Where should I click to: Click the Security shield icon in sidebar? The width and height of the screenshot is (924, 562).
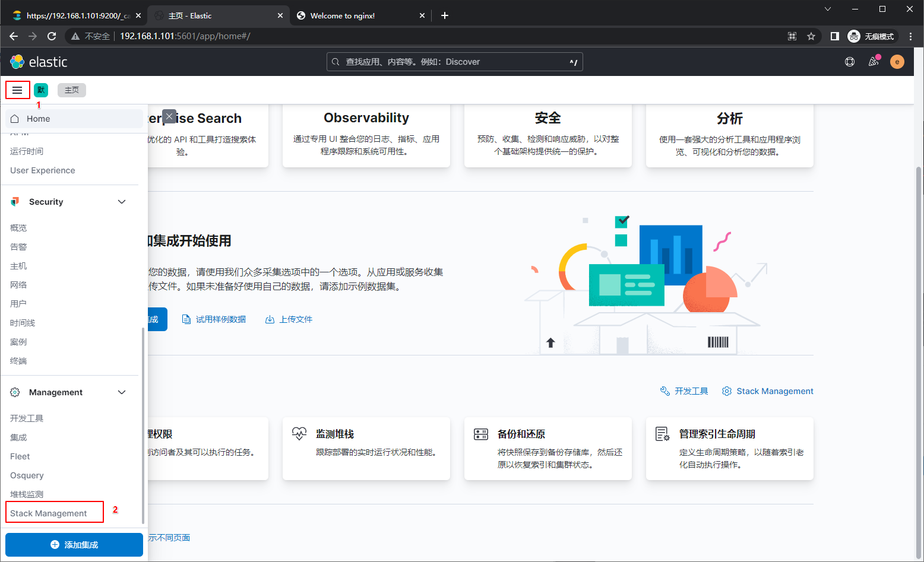point(15,202)
